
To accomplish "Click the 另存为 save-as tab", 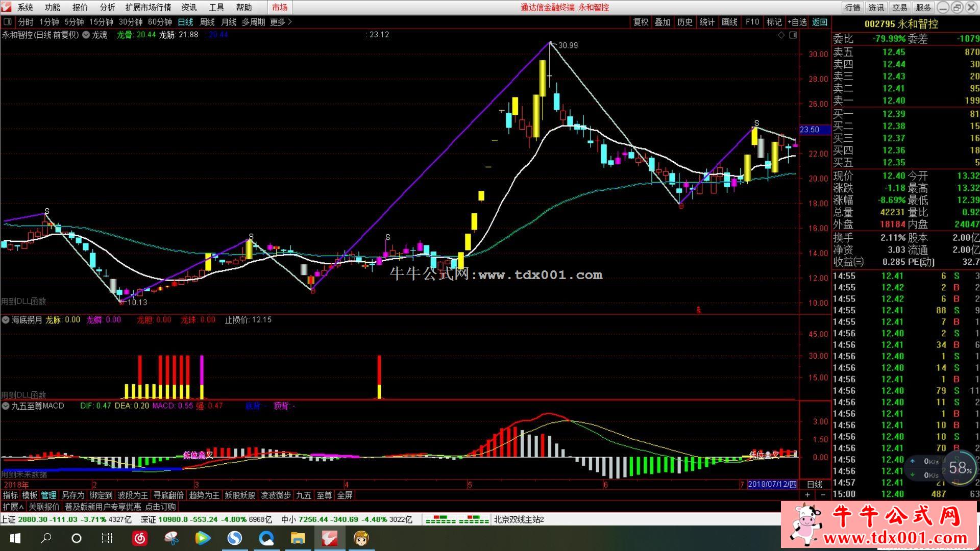I will pyautogui.click(x=73, y=495).
